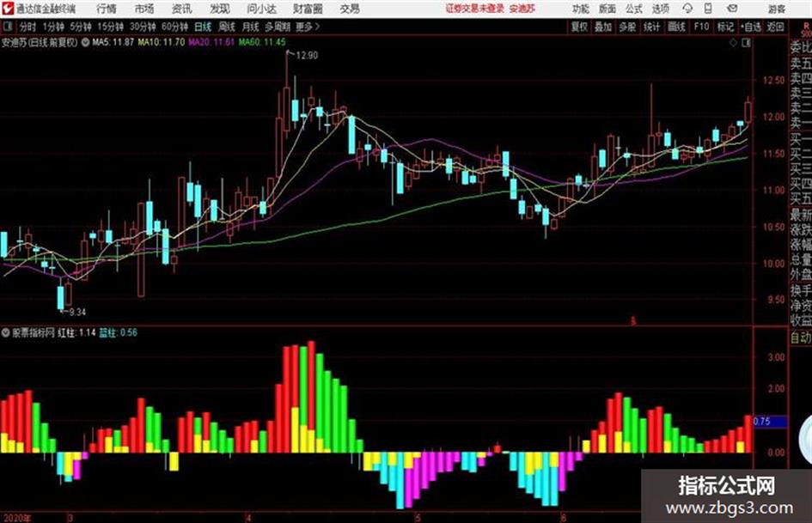Viewport: 812px width, 523px height.
Task: Select the 60分钟 period
Action: click(x=174, y=27)
